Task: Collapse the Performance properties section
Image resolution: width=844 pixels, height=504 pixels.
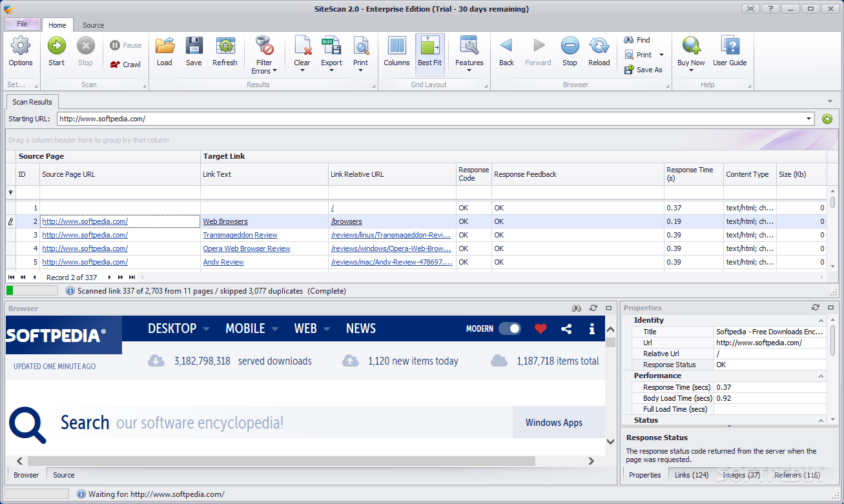Action: (821, 376)
